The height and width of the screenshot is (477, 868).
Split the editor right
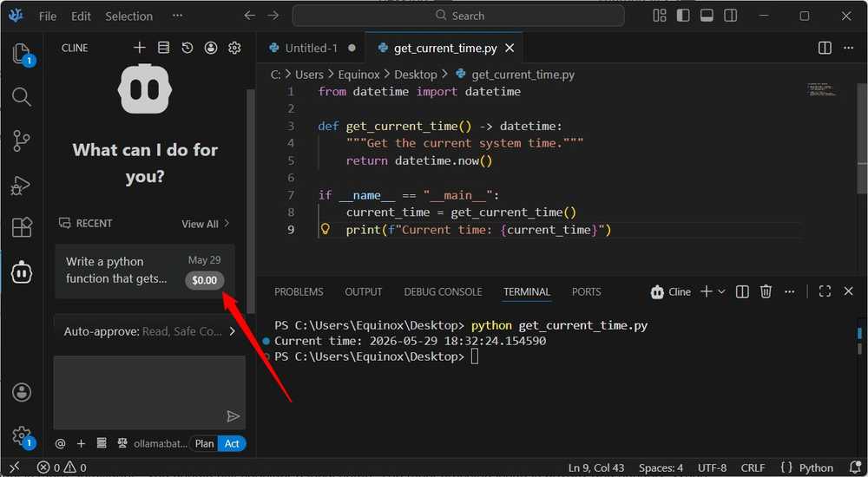825,49
